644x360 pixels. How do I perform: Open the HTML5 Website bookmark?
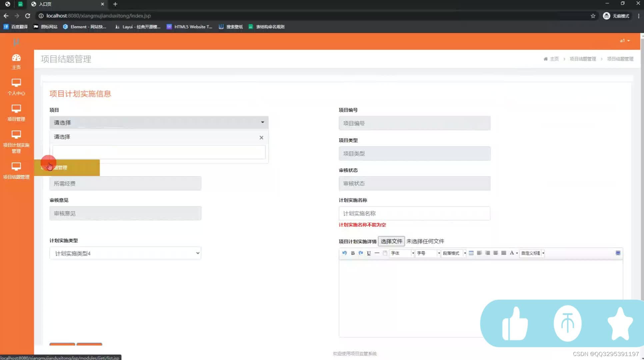(189, 27)
